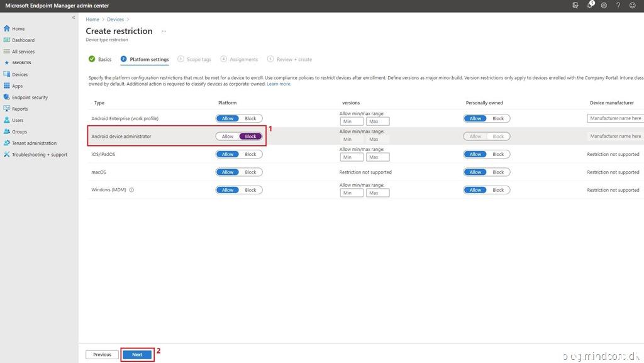
Task: Follow the Learn more link
Action: [279, 84]
